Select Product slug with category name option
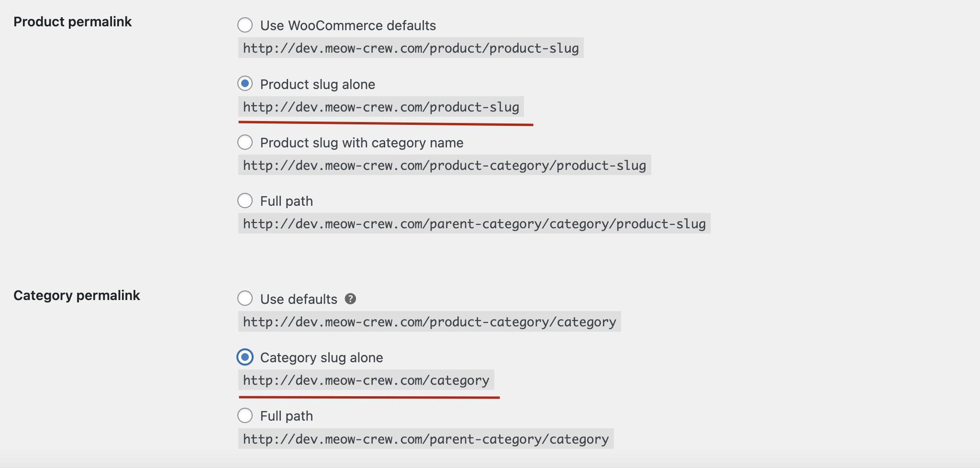Screen dimensions: 980x468 246,142
